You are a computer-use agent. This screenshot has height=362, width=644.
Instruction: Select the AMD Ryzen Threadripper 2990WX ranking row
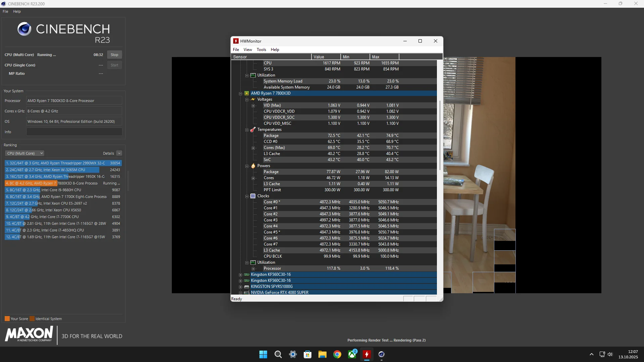click(x=63, y=163)
